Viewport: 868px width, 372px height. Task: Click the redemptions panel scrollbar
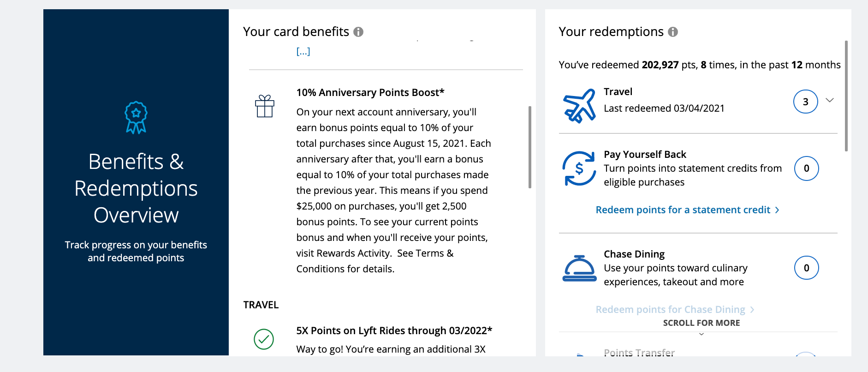846,96
